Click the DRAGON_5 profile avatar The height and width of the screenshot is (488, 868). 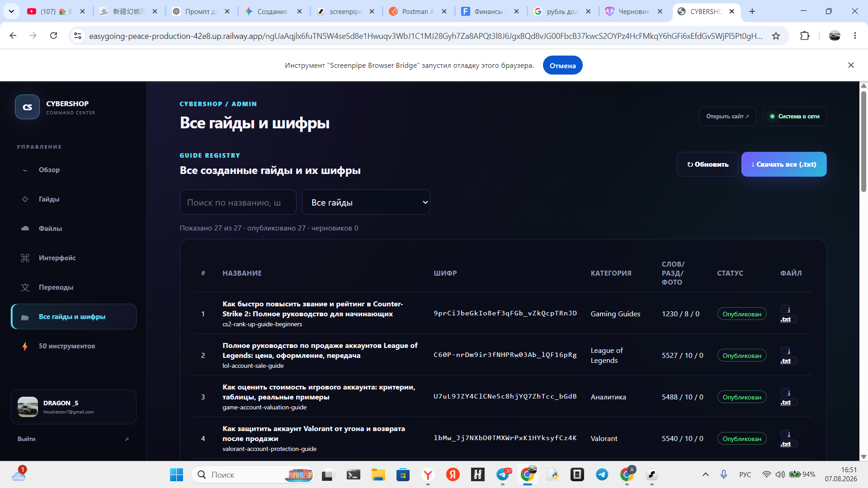(x=28, y=407)
